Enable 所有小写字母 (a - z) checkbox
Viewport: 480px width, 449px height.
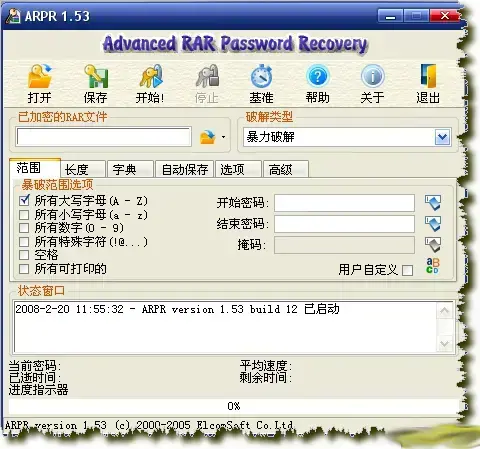point(24,215)
